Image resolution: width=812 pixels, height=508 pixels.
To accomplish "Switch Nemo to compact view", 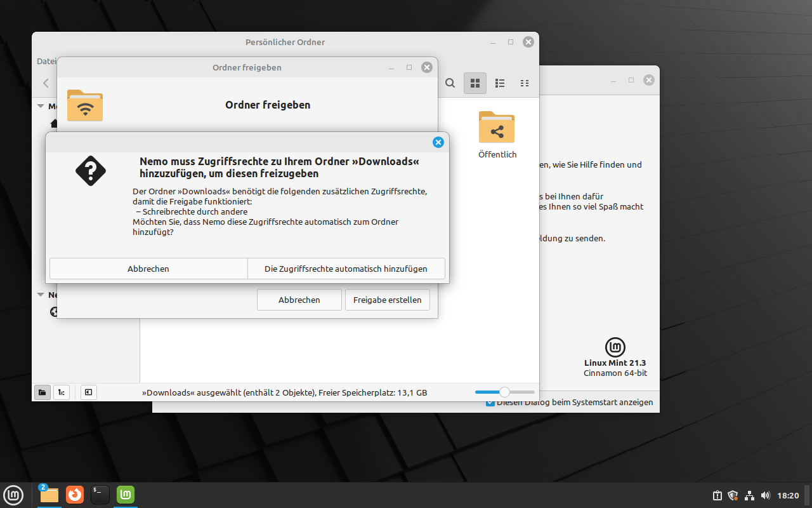I will (x=525, y=83).
